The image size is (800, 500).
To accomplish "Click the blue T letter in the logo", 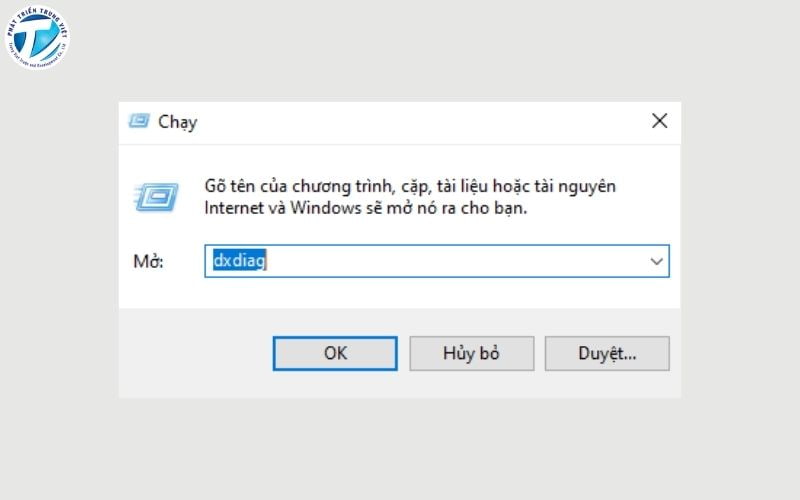I will [36, 38].
